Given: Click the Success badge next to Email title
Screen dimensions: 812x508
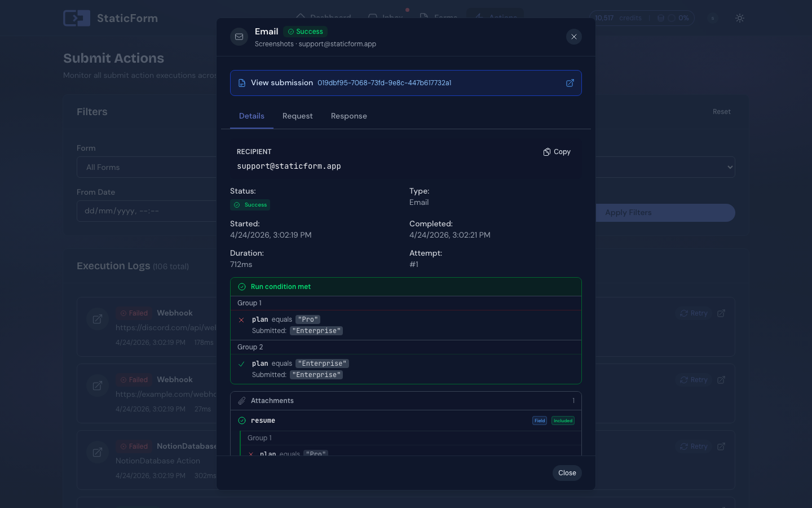Looking at the screenshot, I should pos(306,32).
